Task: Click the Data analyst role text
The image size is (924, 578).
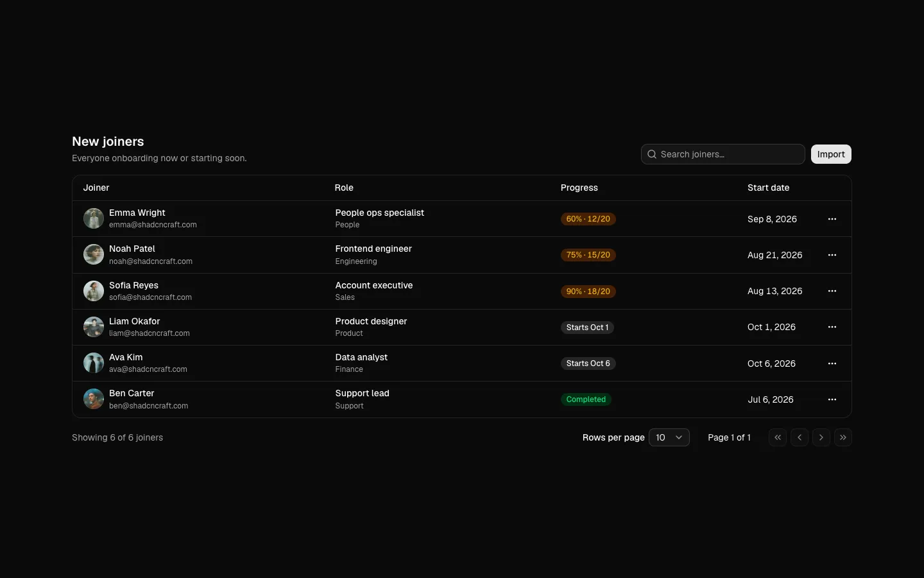Action: pos(361,357)
